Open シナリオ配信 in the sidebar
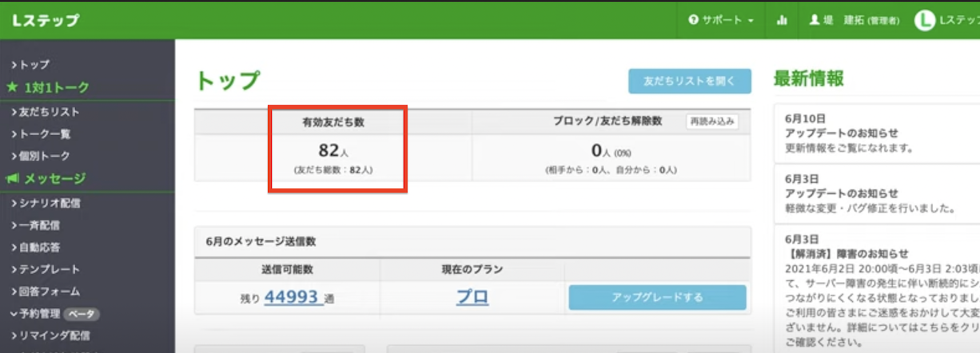This screenshot has width=980, height=353. click(x=46, y=203)
